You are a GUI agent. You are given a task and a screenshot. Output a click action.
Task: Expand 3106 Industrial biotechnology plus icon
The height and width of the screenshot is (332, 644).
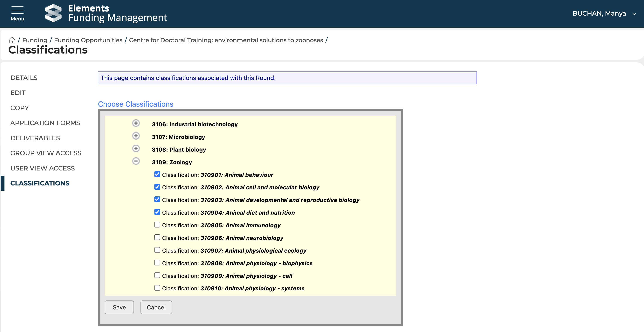tap(136, 123)
